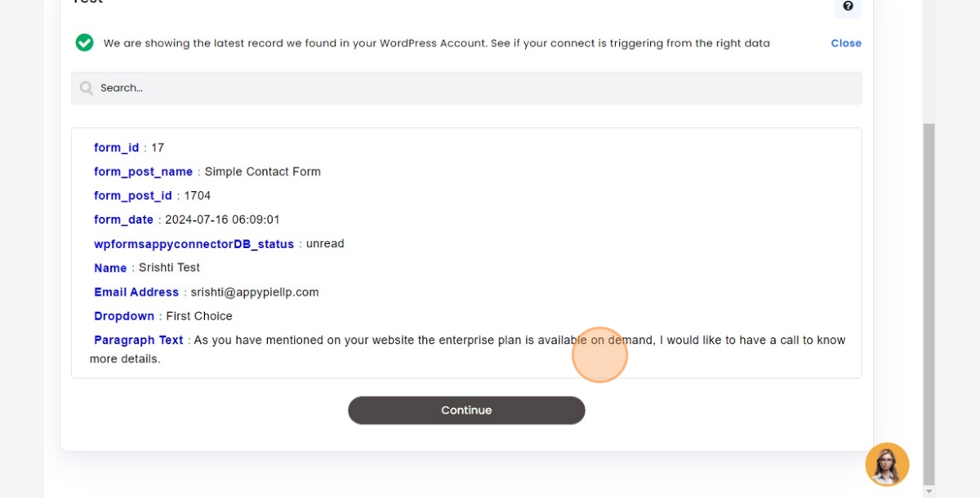
Task: Click the srishti@appypiellp.com email value
Action: click(255, 292)
